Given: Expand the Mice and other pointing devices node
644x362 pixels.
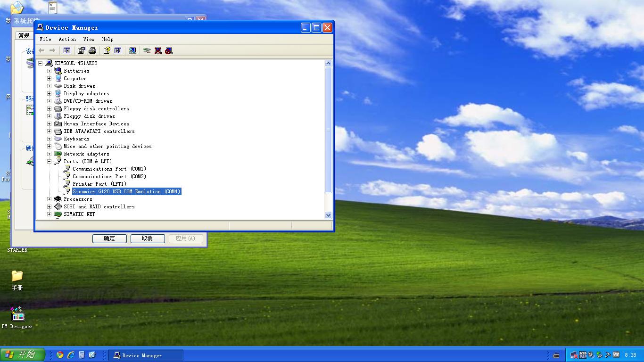Looking at the screenshot, I should (x=49, y=146).
